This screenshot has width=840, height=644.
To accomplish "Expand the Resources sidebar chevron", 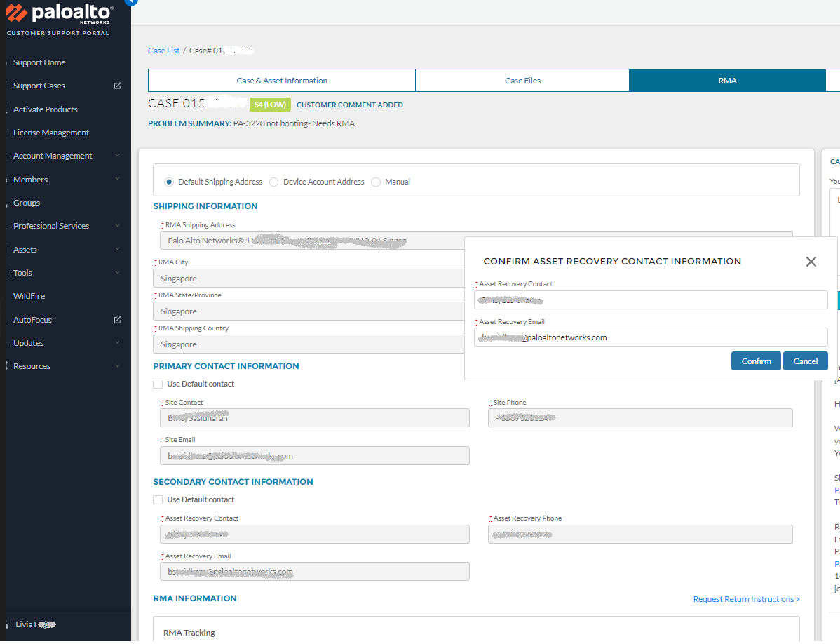I will pyautogui.click(x=117, y=366).
